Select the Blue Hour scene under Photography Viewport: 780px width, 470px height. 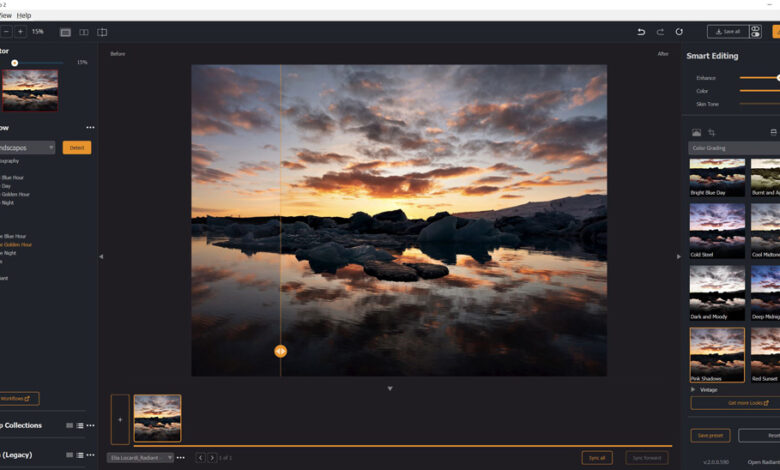[x=13, y=178]
